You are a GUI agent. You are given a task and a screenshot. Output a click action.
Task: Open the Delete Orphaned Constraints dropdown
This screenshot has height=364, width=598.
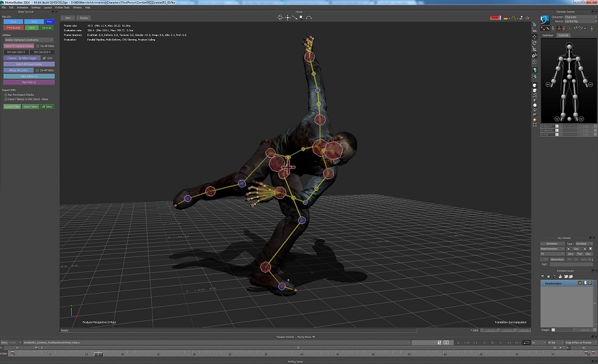[29, 40]
